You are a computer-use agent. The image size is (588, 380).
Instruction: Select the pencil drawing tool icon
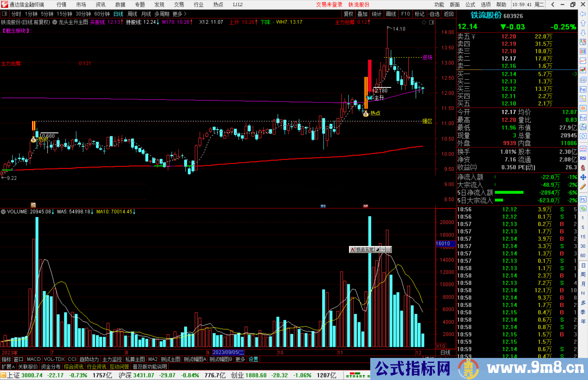(x=583, y=187)
